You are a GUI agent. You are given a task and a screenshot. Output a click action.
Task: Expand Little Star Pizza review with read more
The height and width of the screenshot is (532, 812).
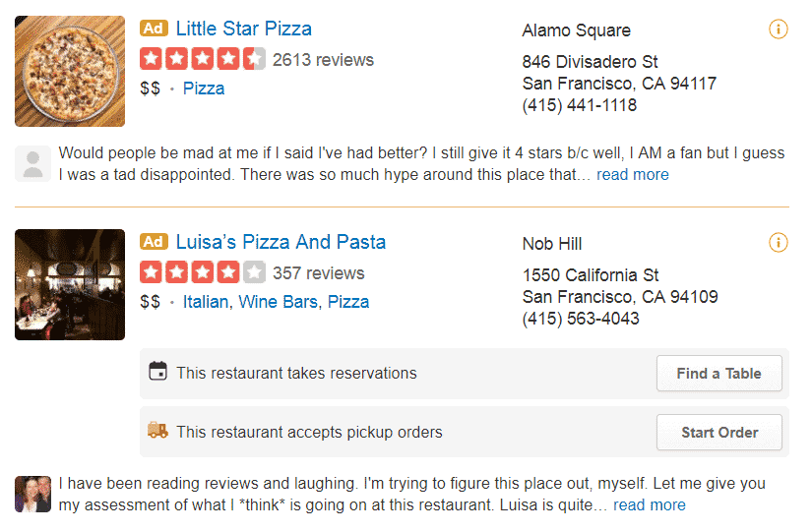pyautogui.click(x=632, y=175)
